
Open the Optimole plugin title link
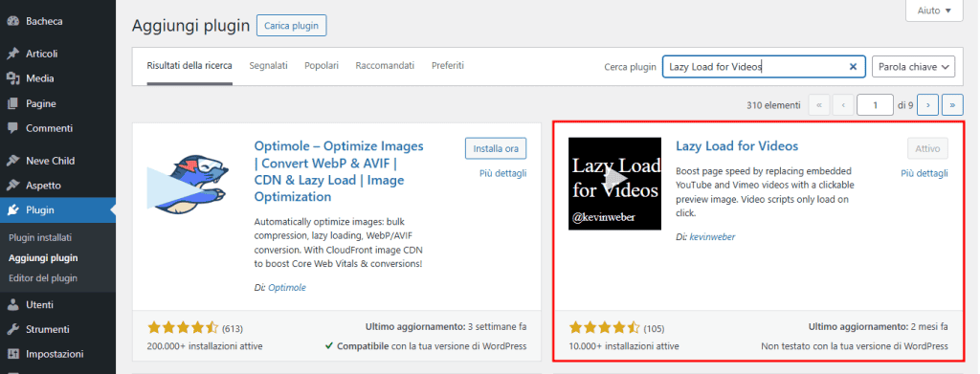pos(340,172)
